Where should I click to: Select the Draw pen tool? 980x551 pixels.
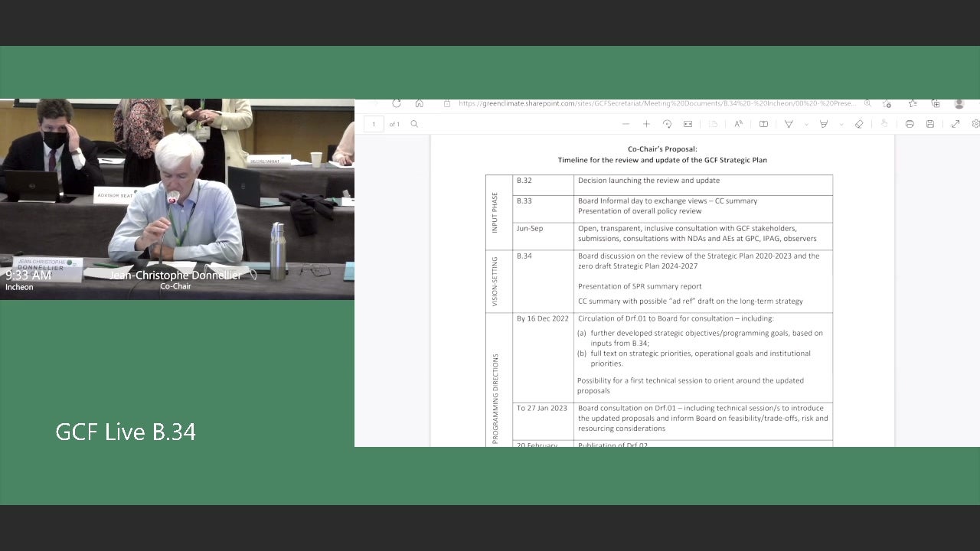(789, 124)
